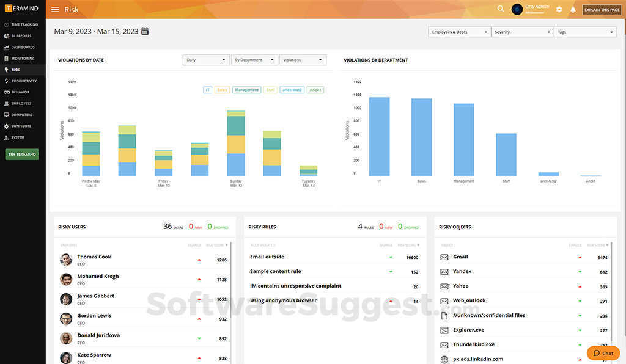
Task: Select Productivity in the left navigation
Action: pyautogui.click(x=22, y=81)
